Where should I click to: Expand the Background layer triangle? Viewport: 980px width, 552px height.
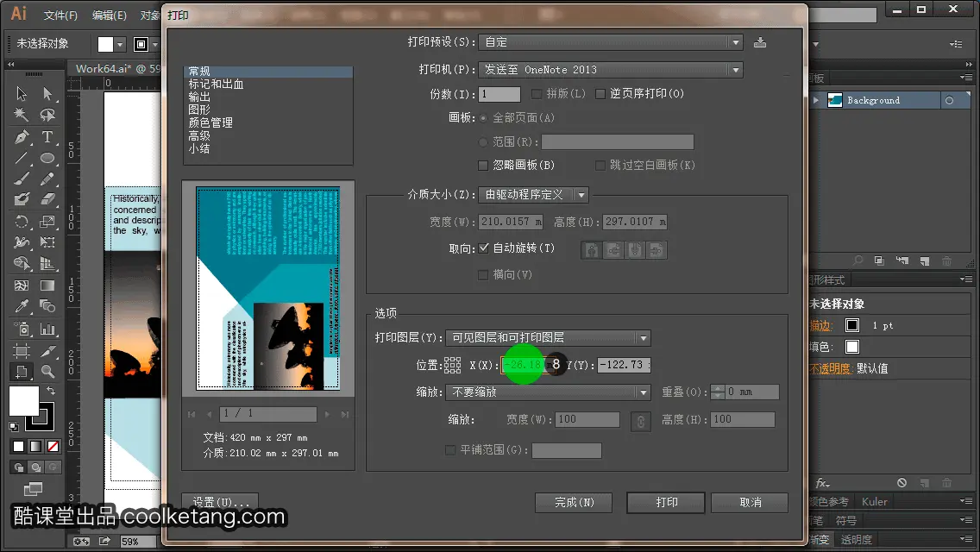pyautogui.click(x=815, y=100)
